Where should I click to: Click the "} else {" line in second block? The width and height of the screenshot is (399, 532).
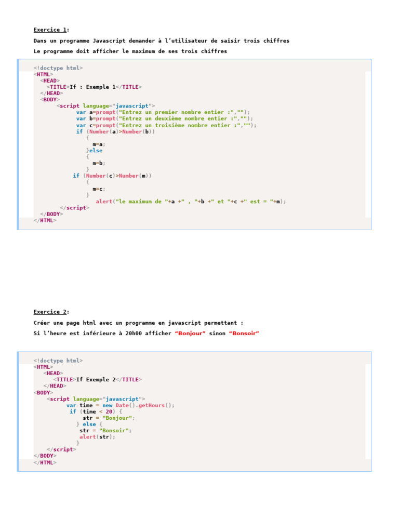[x=89, y=424]
